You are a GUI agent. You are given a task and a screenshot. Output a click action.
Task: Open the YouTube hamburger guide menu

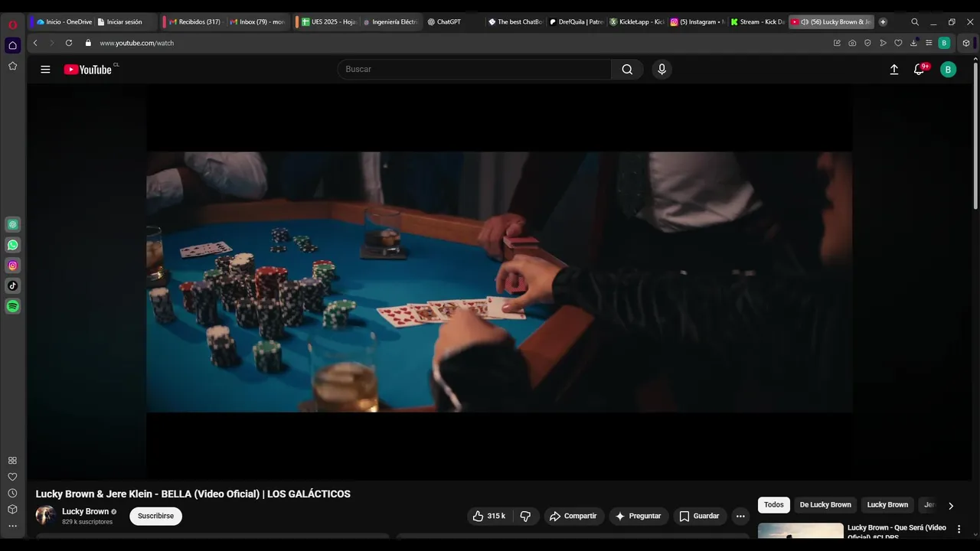click(45, 70)
